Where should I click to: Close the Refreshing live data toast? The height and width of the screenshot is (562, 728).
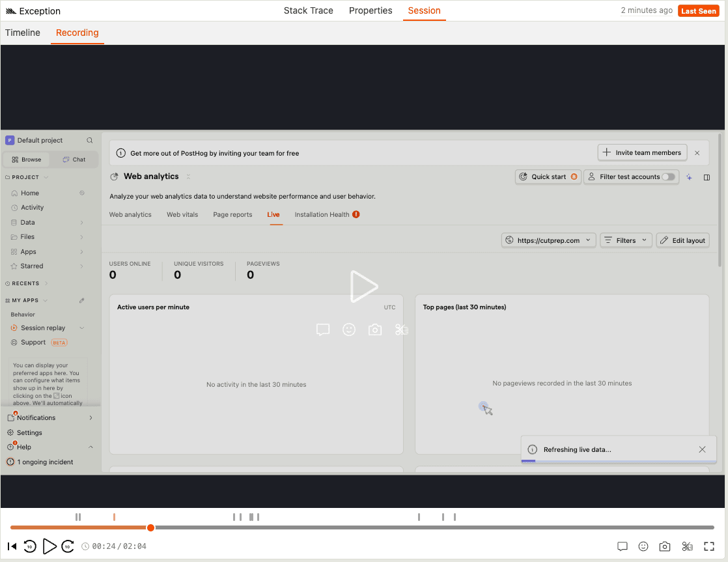point(702,449)
